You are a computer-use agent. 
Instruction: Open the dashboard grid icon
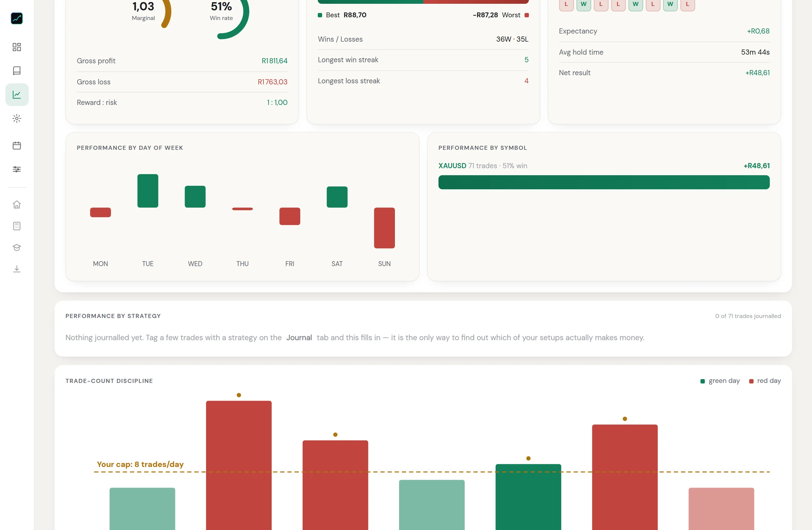pos(17,47)
